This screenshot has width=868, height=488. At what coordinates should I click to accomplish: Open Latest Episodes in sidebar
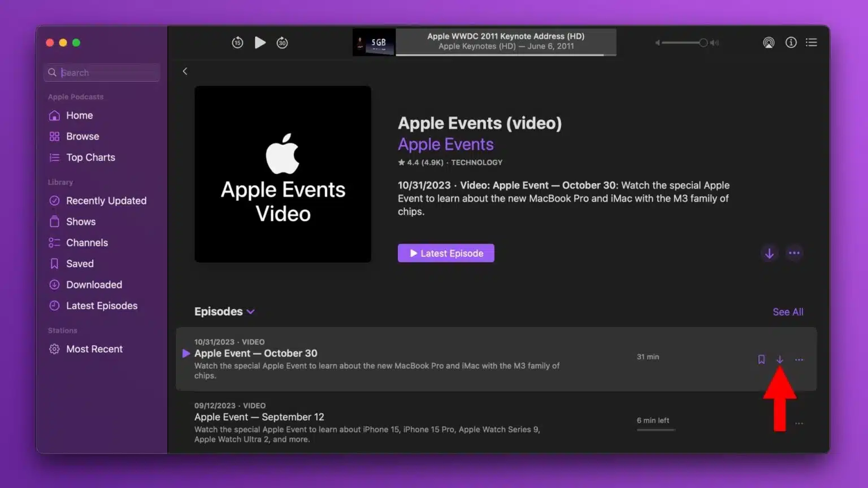(x=102, y=306)
